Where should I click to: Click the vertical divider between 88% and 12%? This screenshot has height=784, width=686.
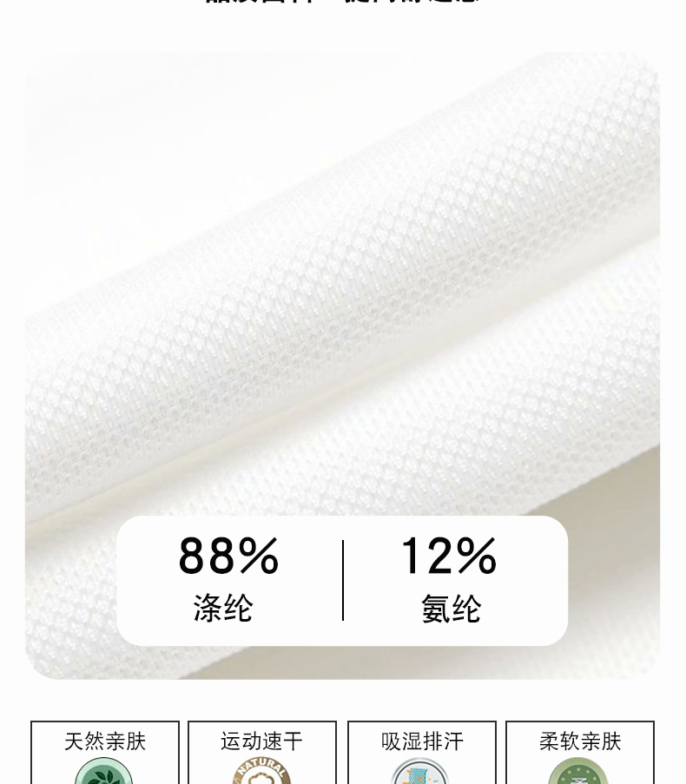[x=343, y=581]
